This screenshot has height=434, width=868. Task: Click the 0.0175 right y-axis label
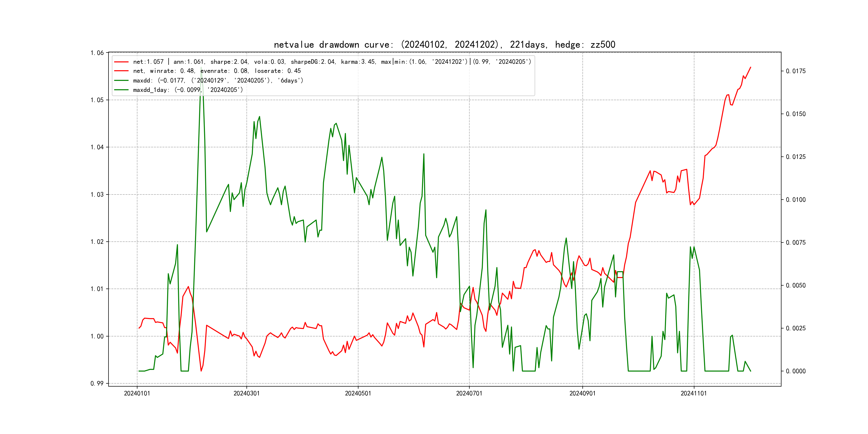796,71
